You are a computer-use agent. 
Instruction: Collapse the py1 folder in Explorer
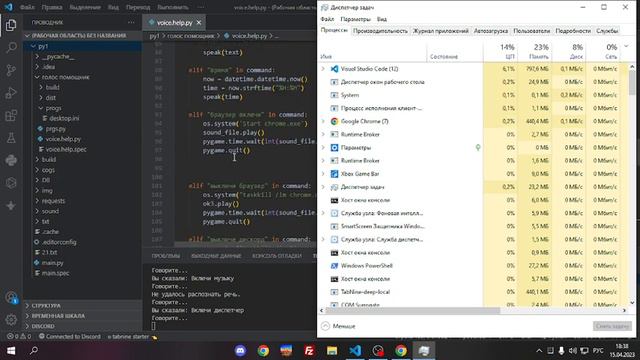pyautogui.click(x=33, y=46)
